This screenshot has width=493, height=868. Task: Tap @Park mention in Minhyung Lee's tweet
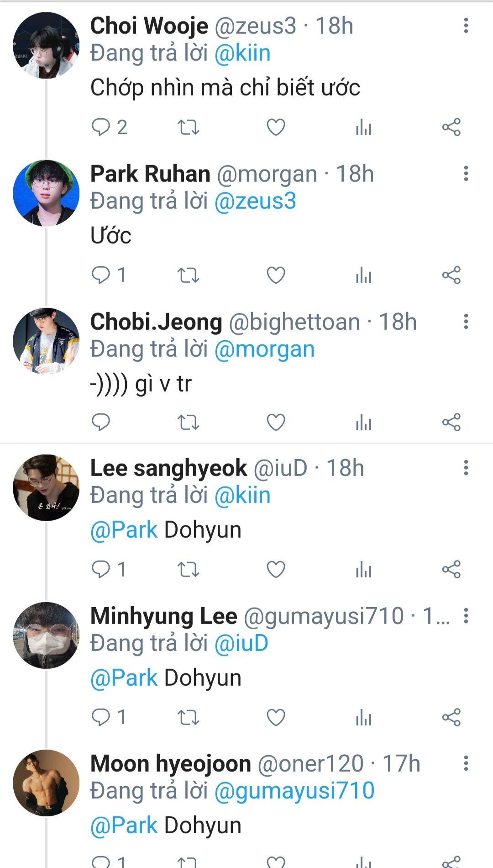click(124, 677)
